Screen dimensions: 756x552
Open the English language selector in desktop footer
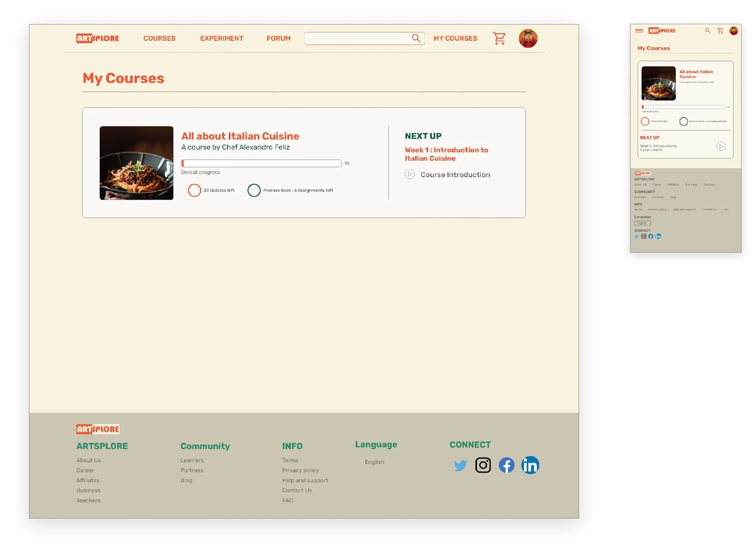coord(374,462)
